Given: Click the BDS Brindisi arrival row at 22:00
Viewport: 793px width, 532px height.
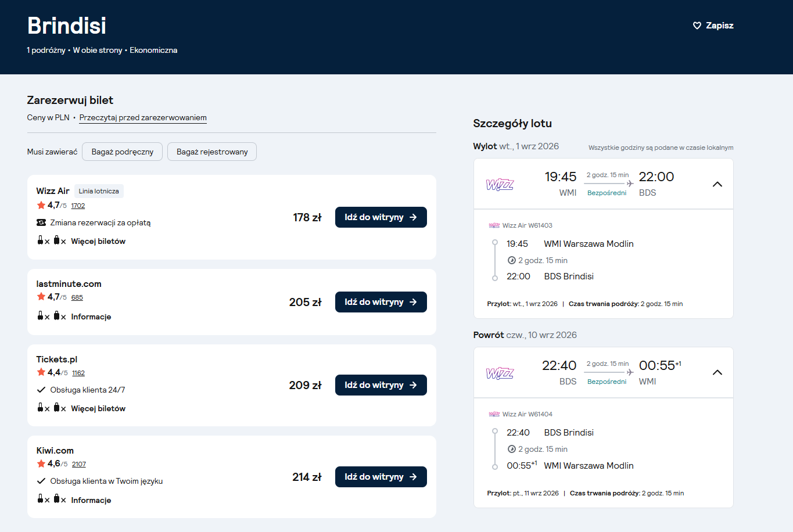Looking at the screenshot, I should tap(550, 276).
